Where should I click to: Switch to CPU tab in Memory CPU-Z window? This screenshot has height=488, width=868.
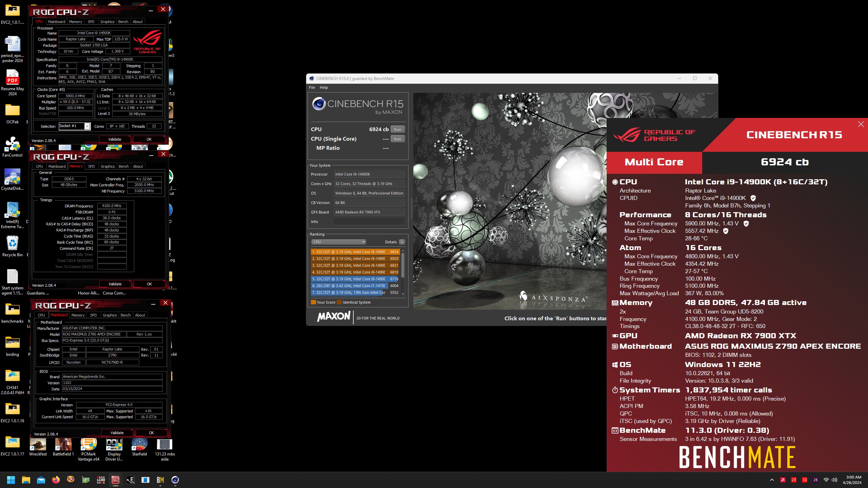[39, 166]
